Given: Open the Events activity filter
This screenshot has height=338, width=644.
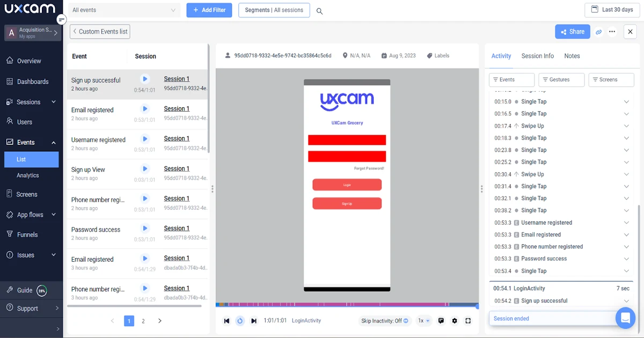Looking at the screenshot, I should click(511, 80).
